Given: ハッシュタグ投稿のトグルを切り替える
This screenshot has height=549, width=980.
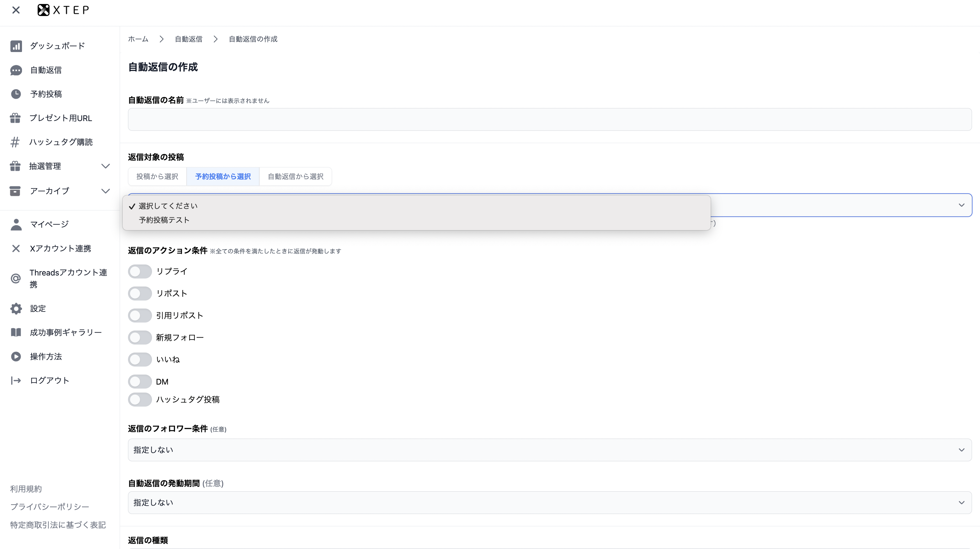Looking at the screenshot, I should pyautogui.click(x=140, y=399).
